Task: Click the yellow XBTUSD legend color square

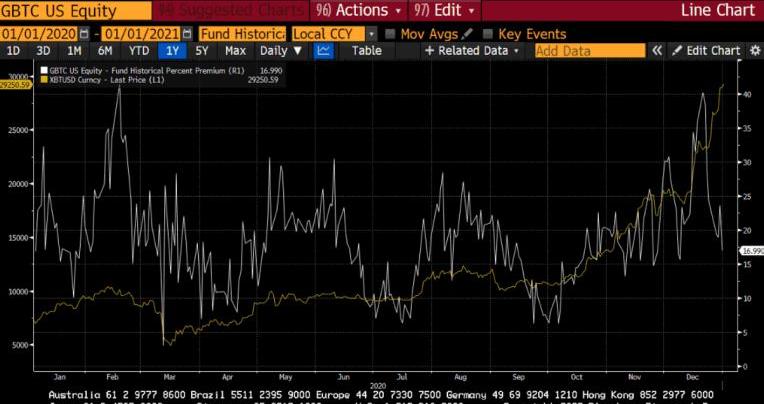Action: coord(45,79)
